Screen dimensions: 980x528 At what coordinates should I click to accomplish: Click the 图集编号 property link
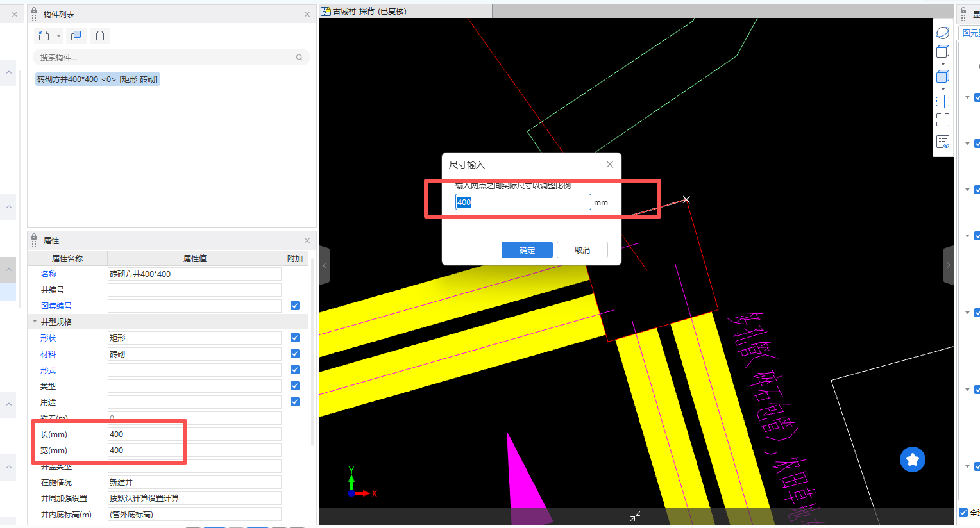click(x=56, y=306)
